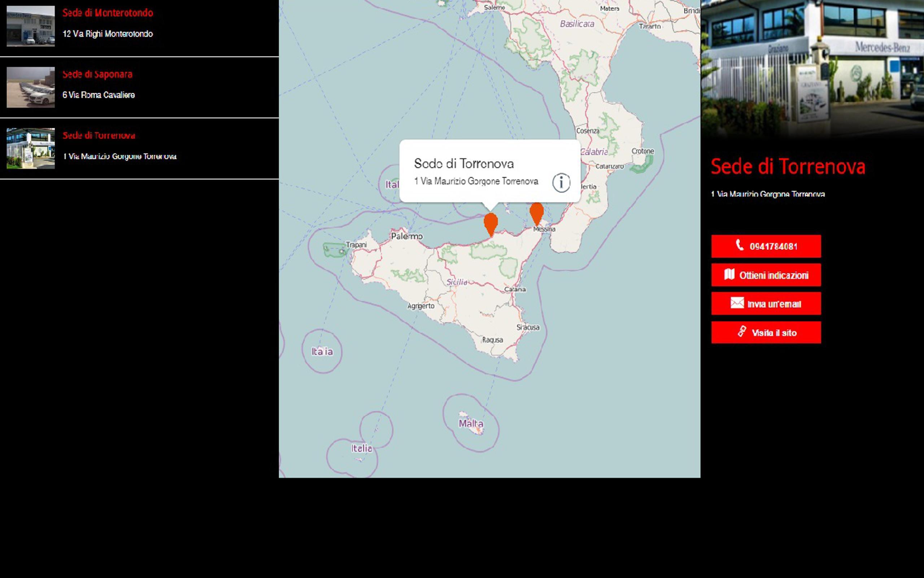This screenshot has height=578, width=924.
Task: Click Cosenza label on the map
Action: 588,131
